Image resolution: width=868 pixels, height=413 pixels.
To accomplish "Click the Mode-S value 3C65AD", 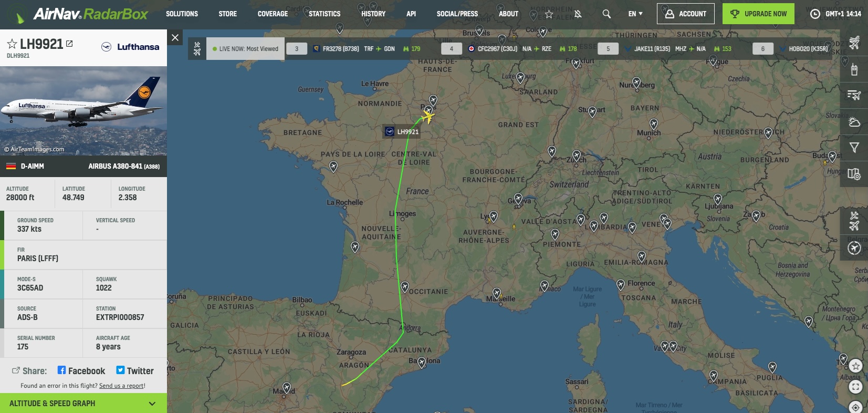I will [30, 288].
